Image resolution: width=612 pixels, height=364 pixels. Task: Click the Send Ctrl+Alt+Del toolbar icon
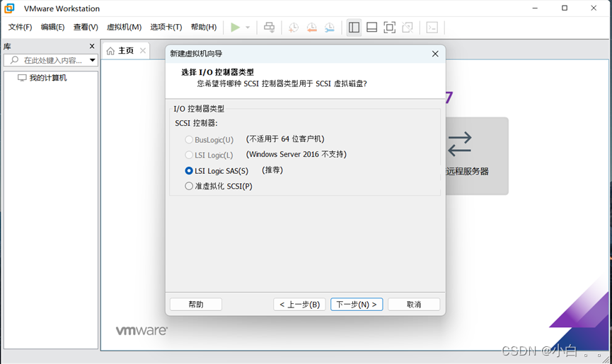pos(270,28)
